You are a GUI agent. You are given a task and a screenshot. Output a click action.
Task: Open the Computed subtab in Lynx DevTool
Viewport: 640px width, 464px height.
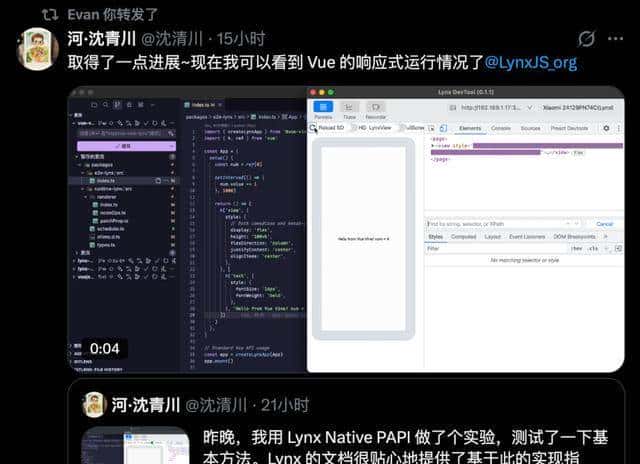click(x=463, y=237)
